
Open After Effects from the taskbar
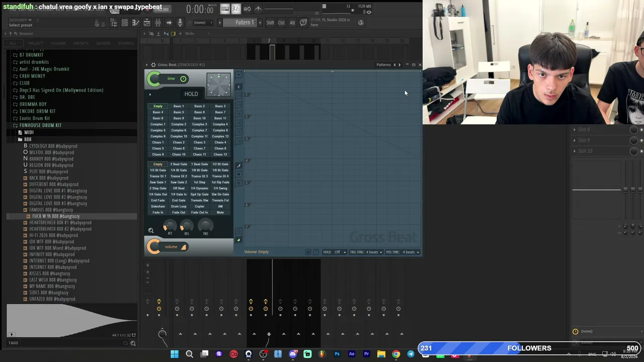[x=352, y=354]
